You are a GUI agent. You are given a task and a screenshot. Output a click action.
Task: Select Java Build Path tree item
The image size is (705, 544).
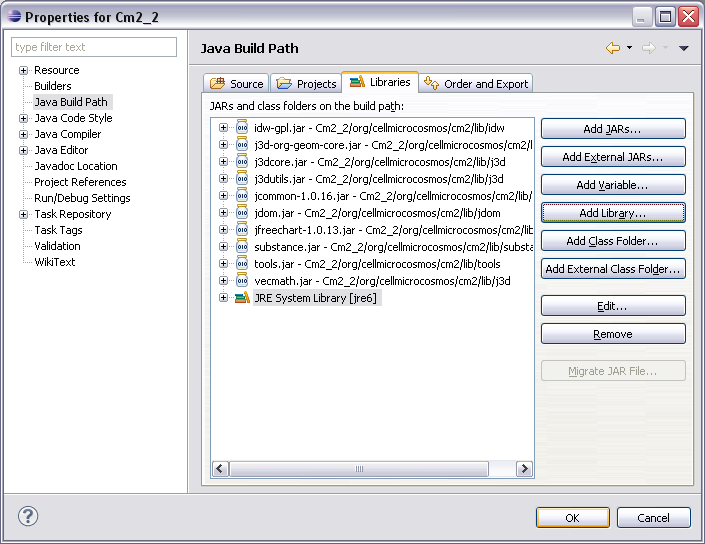click(x=71, y=102)
